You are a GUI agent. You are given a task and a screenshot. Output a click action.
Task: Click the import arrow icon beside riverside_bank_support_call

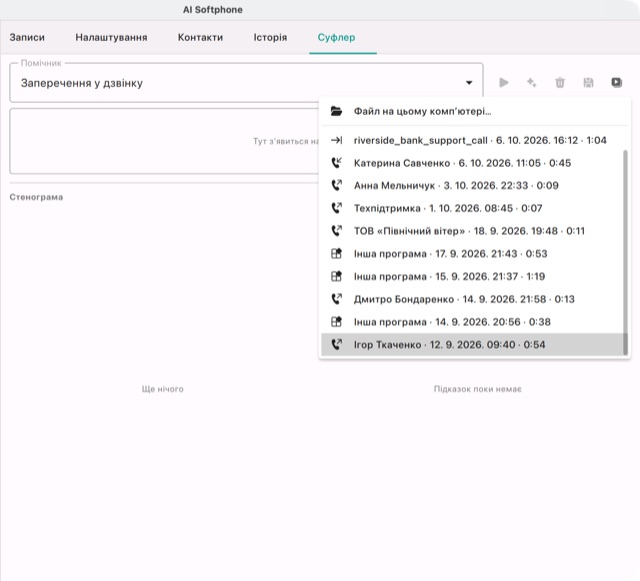pyautogui.click(x=336, y=140)
